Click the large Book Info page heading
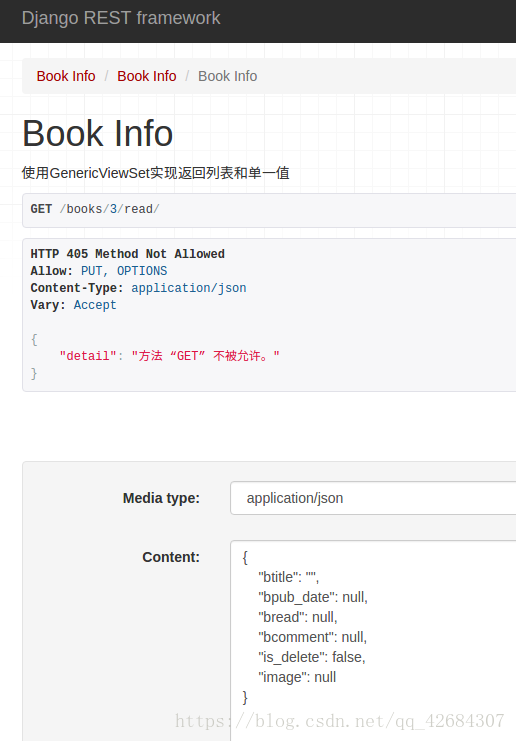Viewport: 516px width, 741px height. (97, 134)
